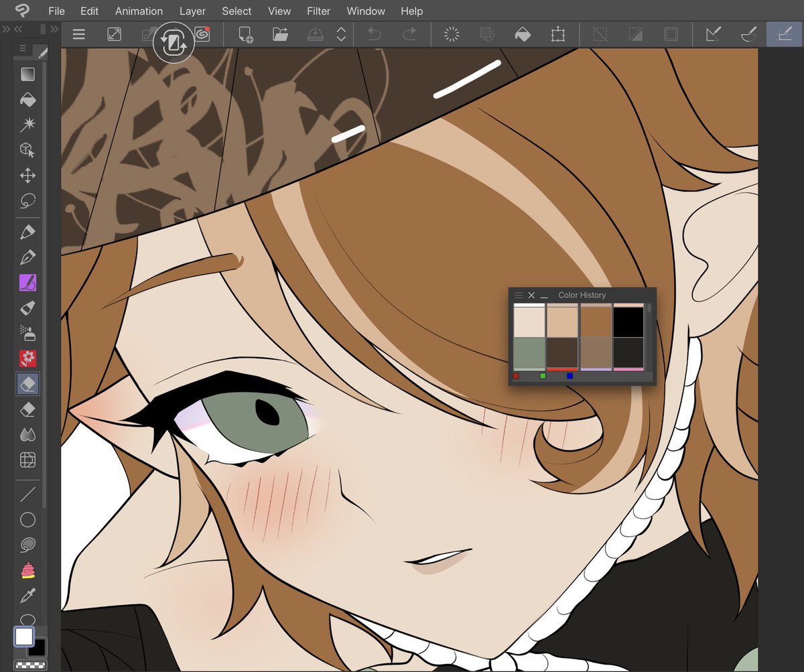Clear outside selection icon
Screen dimensions: 804x672
point(487,35)
